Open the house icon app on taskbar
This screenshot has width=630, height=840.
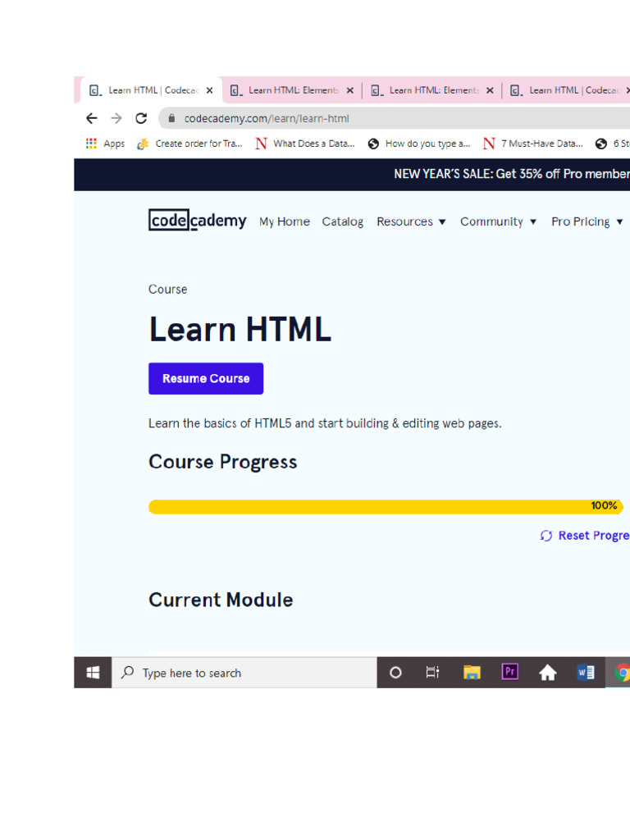(x=547, y=672)
